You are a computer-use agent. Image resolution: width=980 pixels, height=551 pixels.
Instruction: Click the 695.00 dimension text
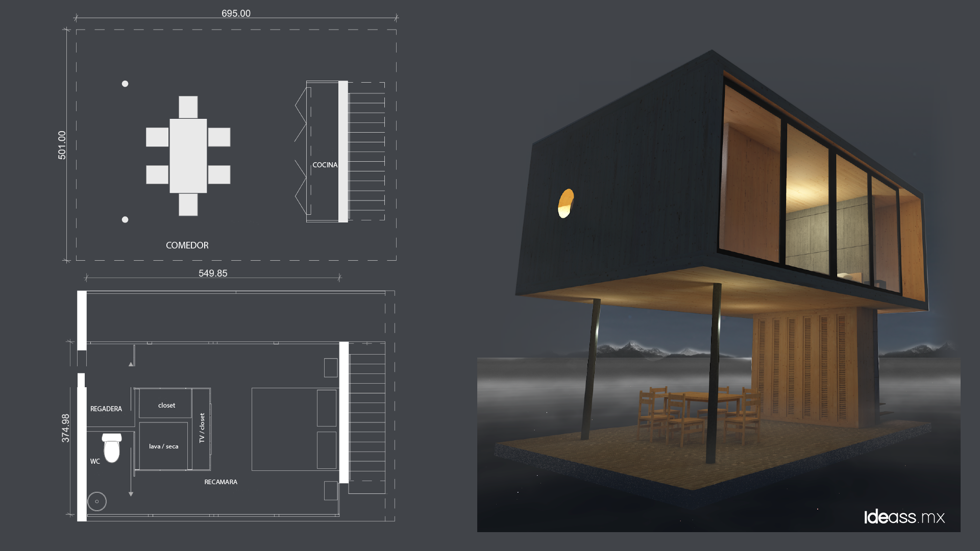(236, 13)
